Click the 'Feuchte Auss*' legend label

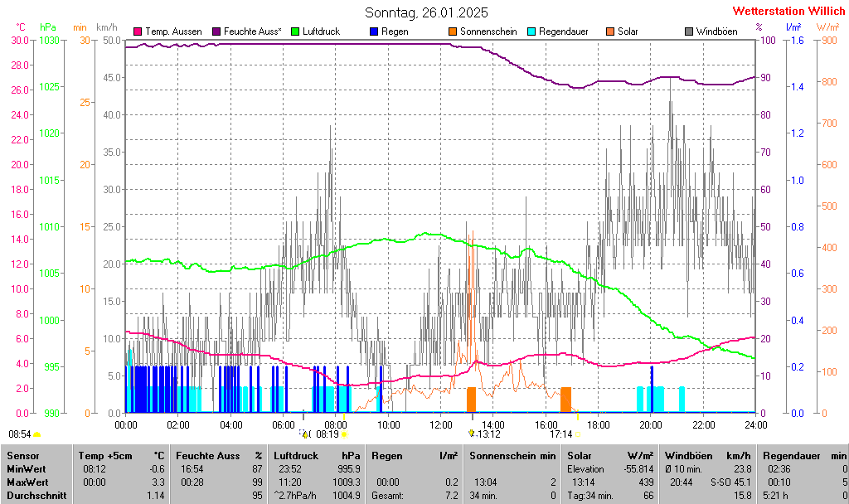coord(252,31)
